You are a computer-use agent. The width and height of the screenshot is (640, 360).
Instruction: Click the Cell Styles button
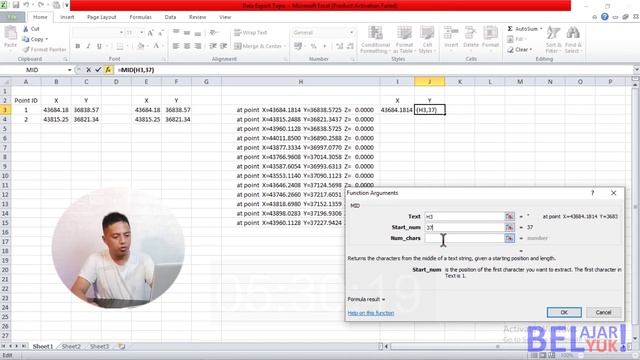[x=427, y=40]
